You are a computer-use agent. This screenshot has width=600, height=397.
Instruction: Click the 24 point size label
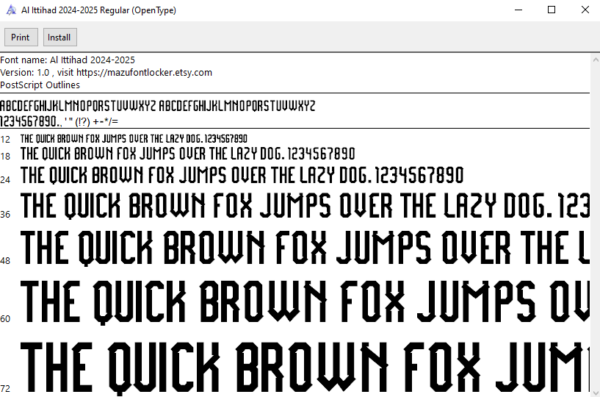pyautogui.click(x=5, y=180)
